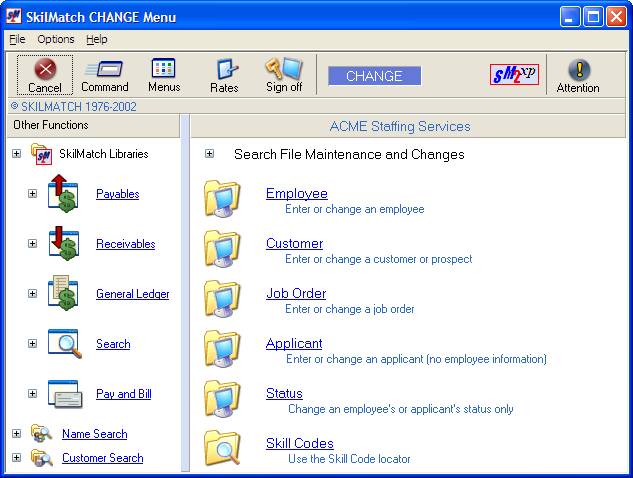The height and width of the screenshot is (478, 633).
Task: Open the Applicant link
Action: point(294,344)
